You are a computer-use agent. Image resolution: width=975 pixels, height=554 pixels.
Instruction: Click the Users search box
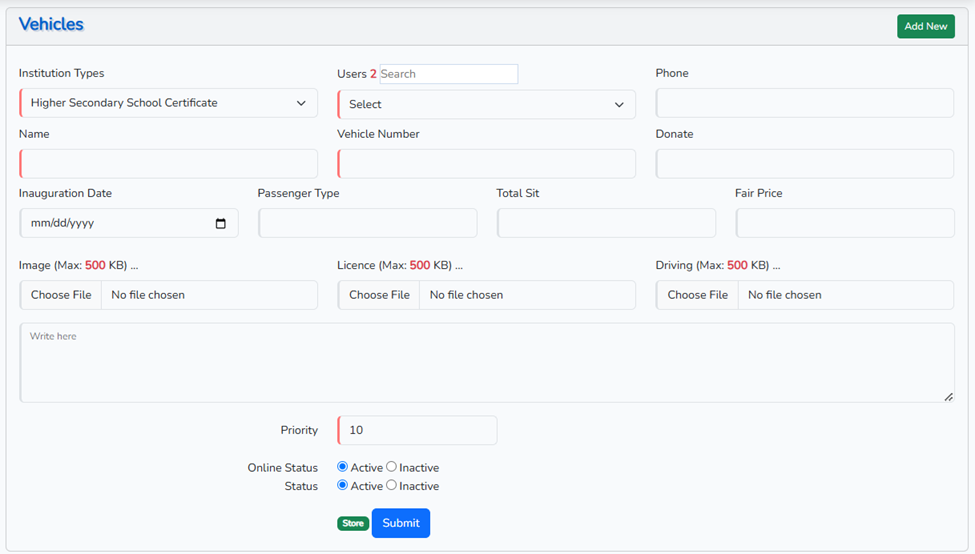click(448, 74)
